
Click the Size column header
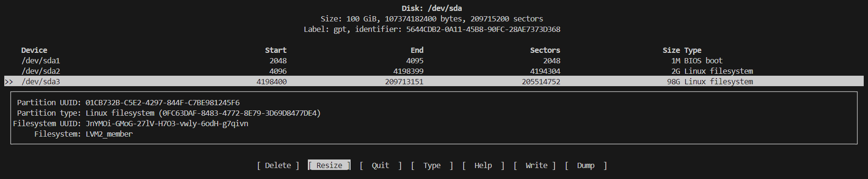(671, 50)
